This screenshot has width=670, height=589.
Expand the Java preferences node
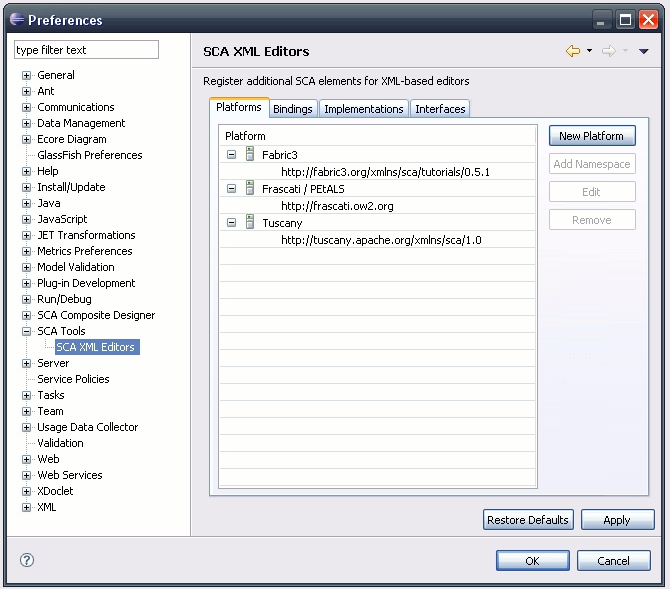pyautogui.click(x=26, y=203)
